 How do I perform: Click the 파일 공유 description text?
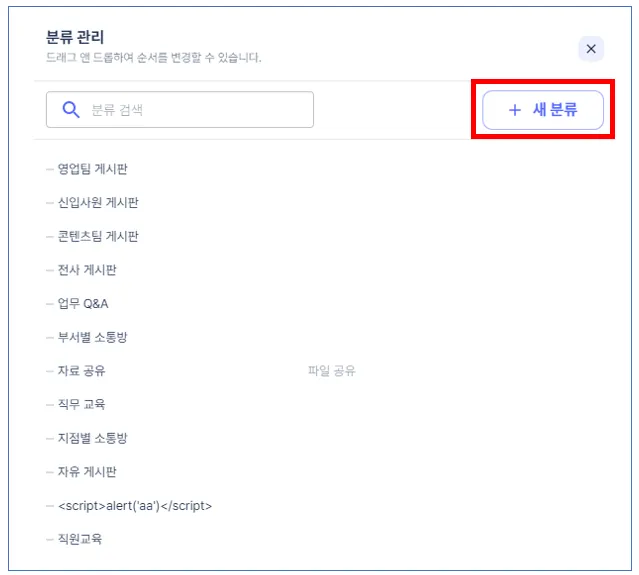332,371
